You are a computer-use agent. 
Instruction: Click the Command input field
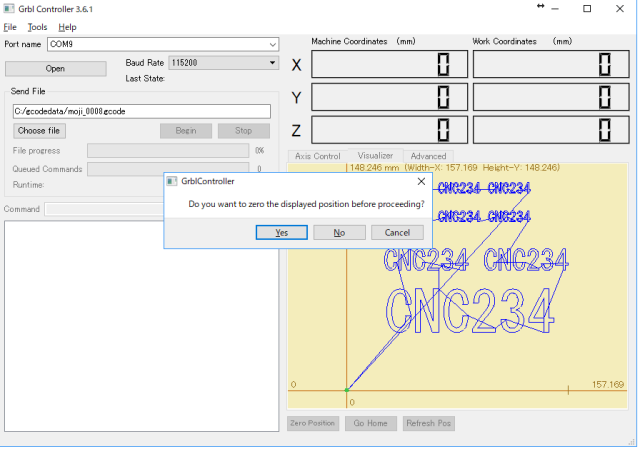(104, 209)
